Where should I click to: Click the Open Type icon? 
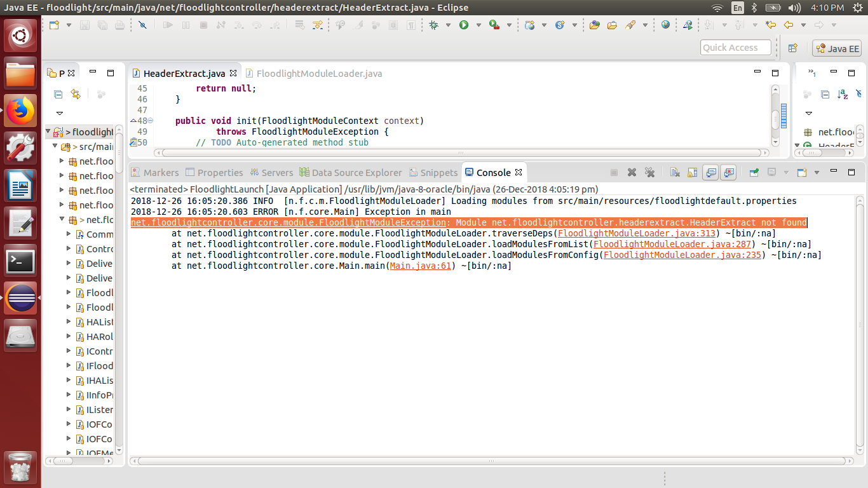coord(595,25)
